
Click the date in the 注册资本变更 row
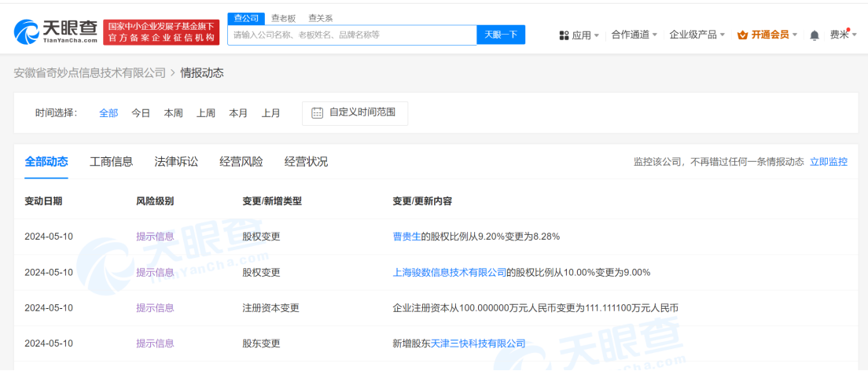(49, 308)
